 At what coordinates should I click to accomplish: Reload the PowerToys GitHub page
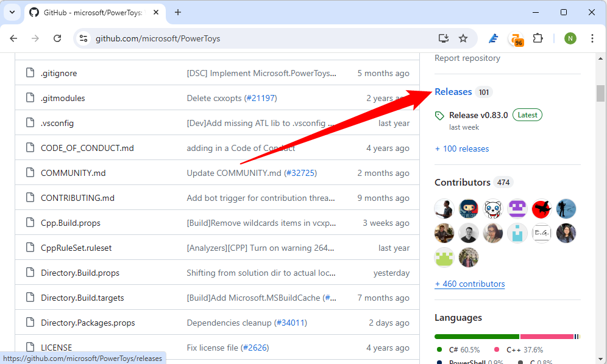click(57, 38)
